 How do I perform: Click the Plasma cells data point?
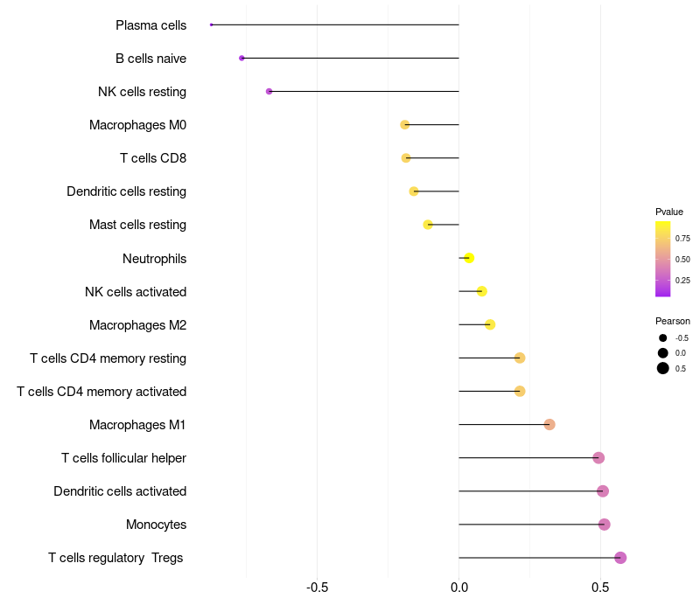pyautogui.click(x=212, y=24)
